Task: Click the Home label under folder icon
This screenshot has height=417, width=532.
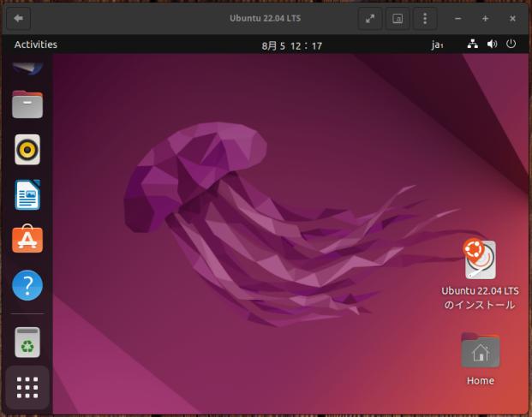Action: click(x=481, y=381)
